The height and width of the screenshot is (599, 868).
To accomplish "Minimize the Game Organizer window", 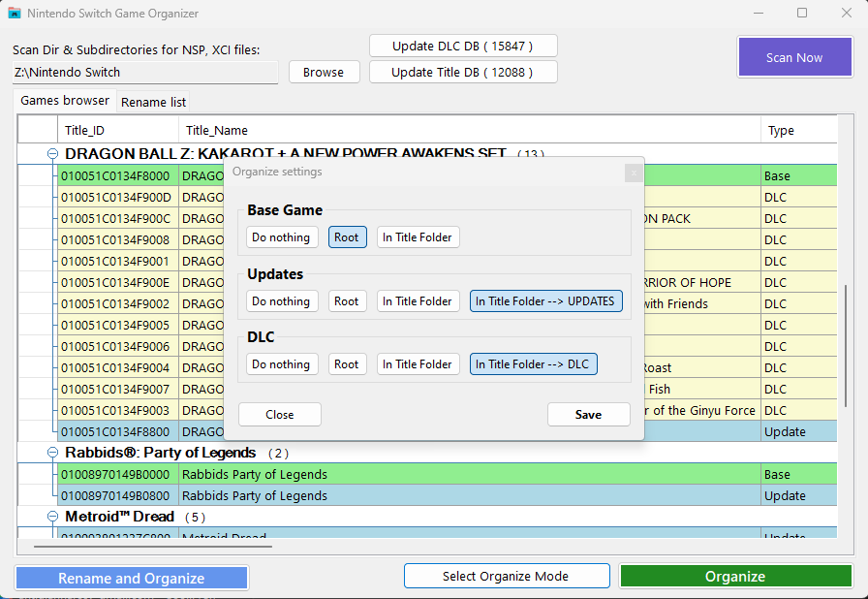I will 759,13.
